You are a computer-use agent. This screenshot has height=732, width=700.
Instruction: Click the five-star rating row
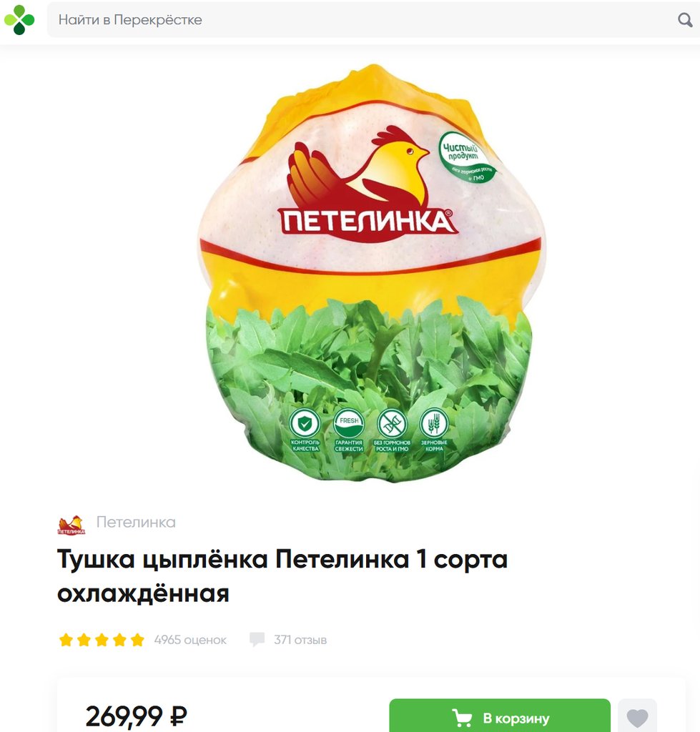click(x=102, y=640)
